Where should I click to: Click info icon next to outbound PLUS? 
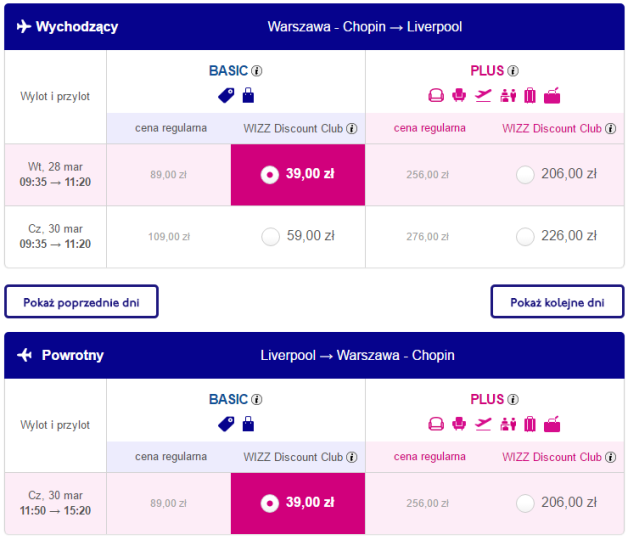[x=513, y=71]
